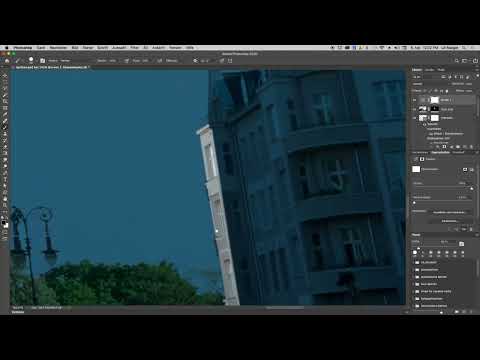Viewport: 480px width, 360px height.
Task: Click the Auswählen und maskieren button
Action: [x=449, y=212]
